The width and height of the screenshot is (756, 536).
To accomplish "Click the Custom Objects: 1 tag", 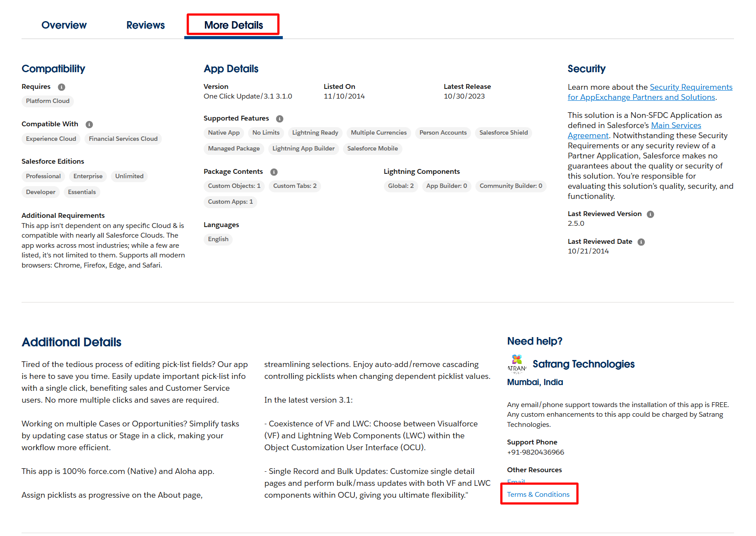I will coord(234,186).
